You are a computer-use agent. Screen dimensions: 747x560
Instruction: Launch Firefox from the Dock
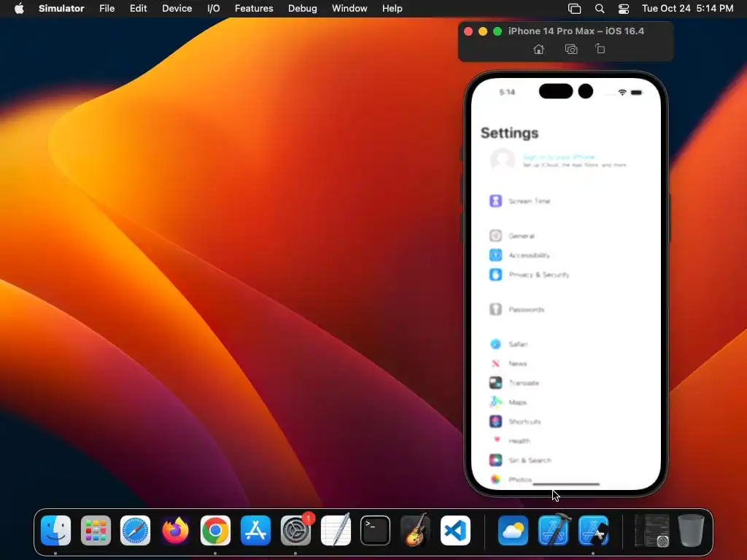click(x=175, y=530)
